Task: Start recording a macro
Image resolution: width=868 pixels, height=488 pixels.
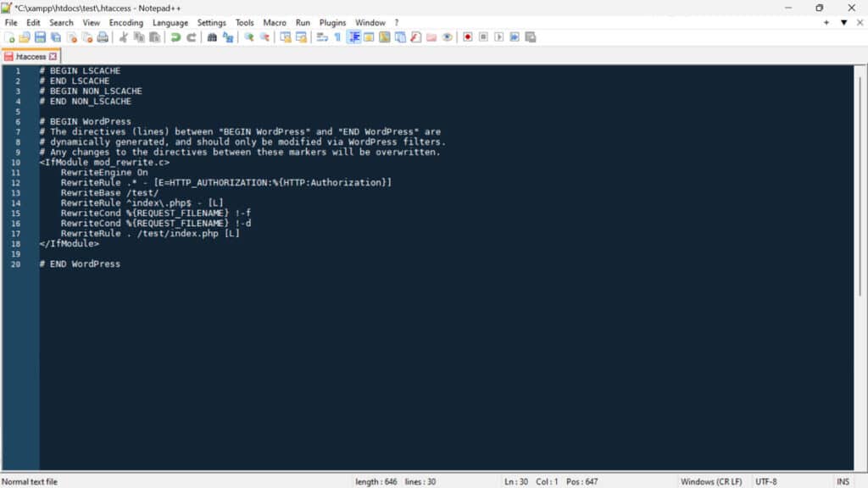Action: (x=467, y=36)
